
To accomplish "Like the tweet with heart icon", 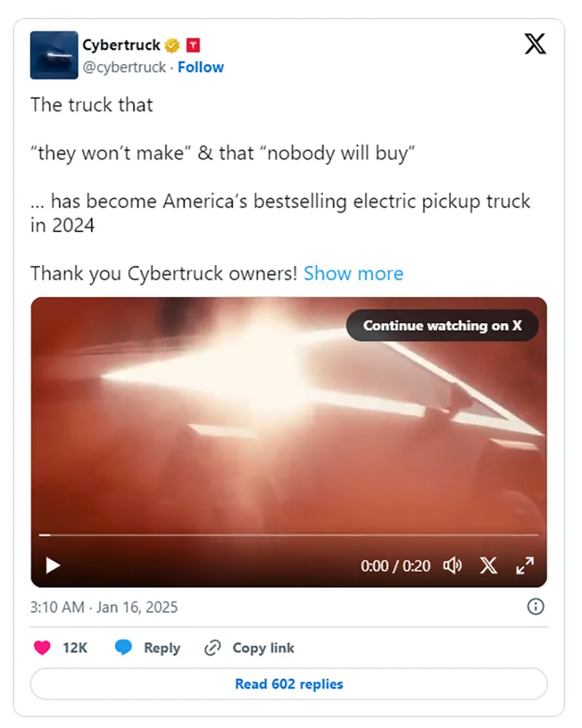I will [43, 647].
